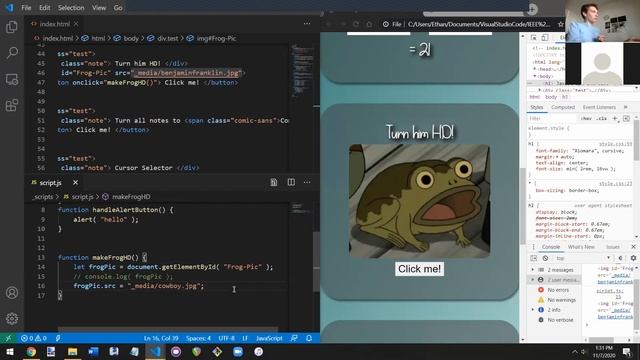Open console settings gear
Screen dimensions: 640x360
pos(633,258)
